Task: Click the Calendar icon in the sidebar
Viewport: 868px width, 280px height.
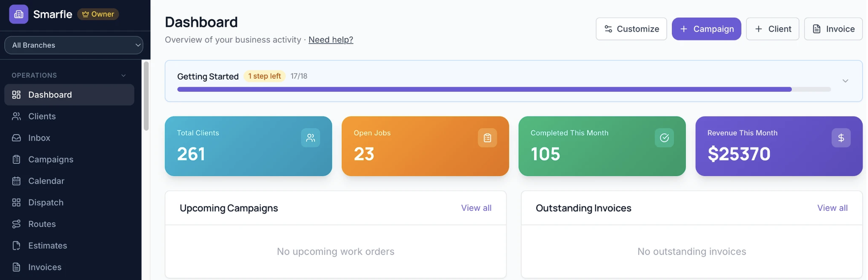Action: (x=17, y=181)
